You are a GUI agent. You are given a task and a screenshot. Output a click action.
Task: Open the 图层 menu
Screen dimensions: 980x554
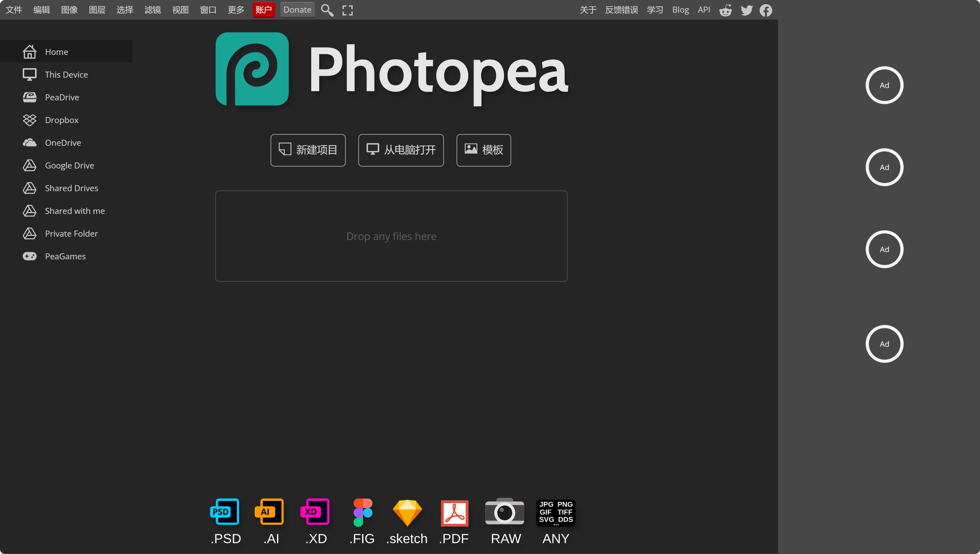97,10
